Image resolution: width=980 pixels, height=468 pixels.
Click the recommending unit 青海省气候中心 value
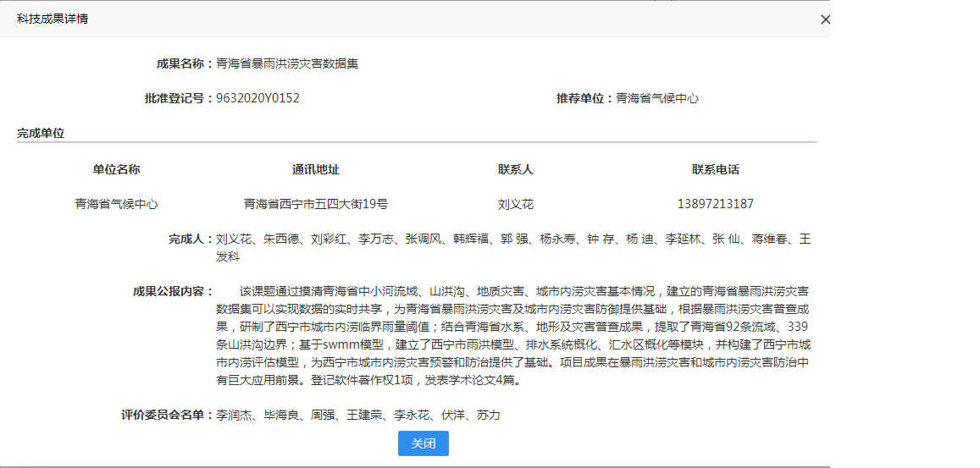[656, 98]
